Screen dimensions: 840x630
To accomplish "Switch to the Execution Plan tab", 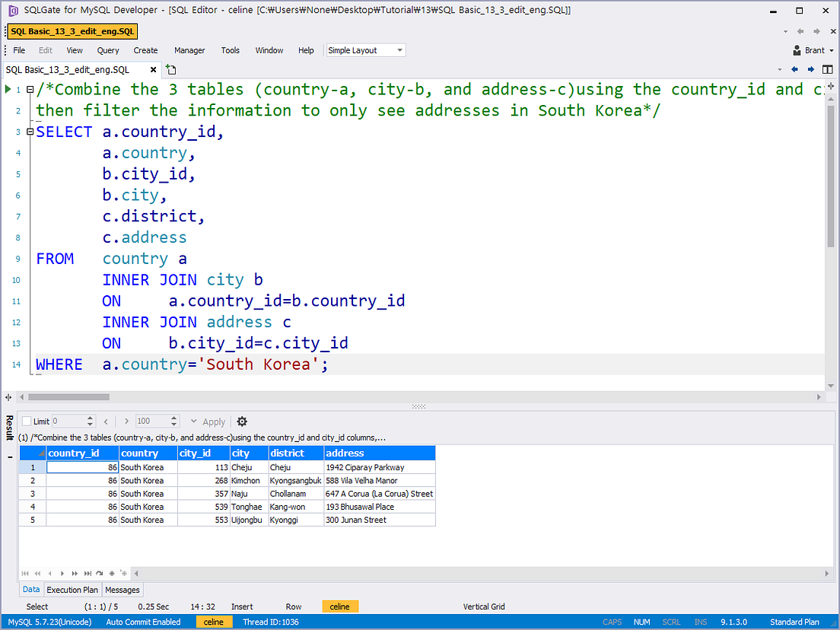I will point(72,590).
